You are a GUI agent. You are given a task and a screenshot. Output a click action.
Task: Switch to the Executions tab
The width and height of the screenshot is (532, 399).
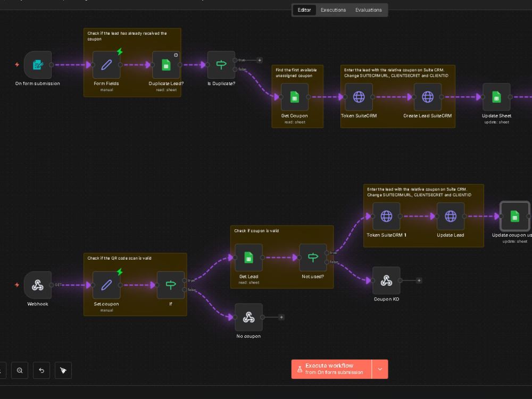pyautogui.click(x=333, y=10)
